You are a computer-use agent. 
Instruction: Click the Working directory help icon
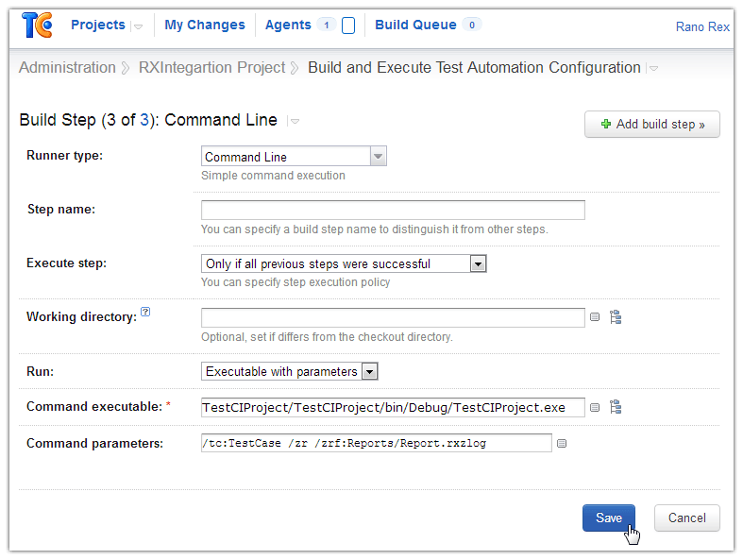coord(145,312)
